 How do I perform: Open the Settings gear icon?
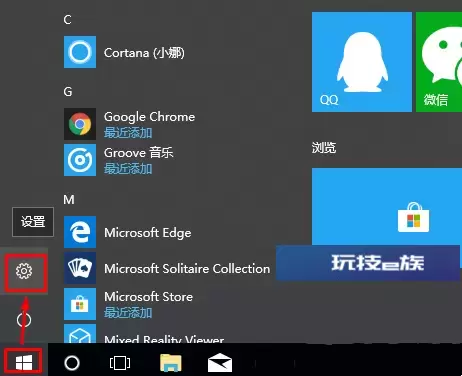[24, 271]
